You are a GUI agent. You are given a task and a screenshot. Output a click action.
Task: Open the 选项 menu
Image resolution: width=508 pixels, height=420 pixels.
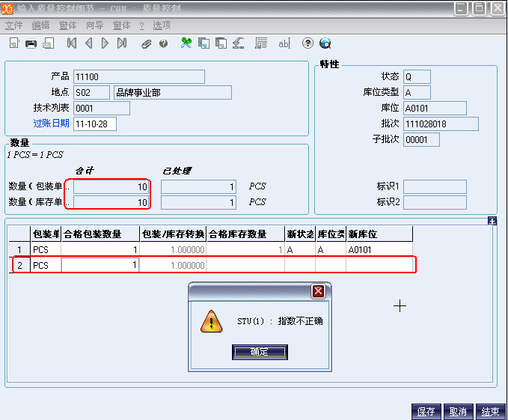[162, 25]
